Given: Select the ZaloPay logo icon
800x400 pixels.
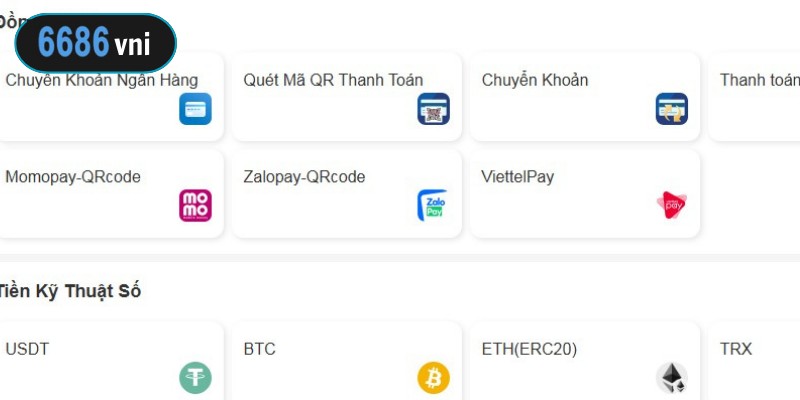Looking at the screenshot, I should 433,205.
